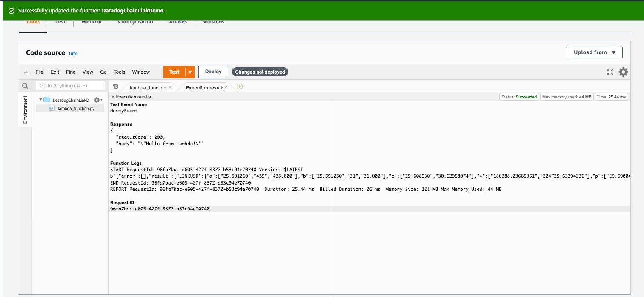This screenshot has height=297, width=644.
Task: Collapse the menu bar with the up arrow
Action: click(26, 72)
